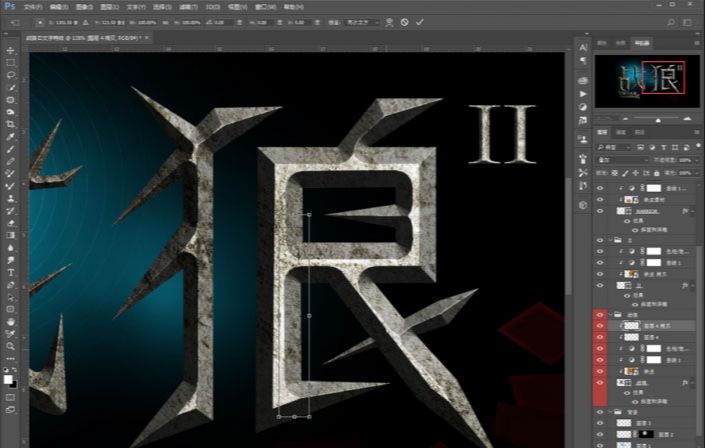The width and height of the screenshot is (705, 448).
Task: Hide the 图层 3 layer
Action: click(600, 423)
